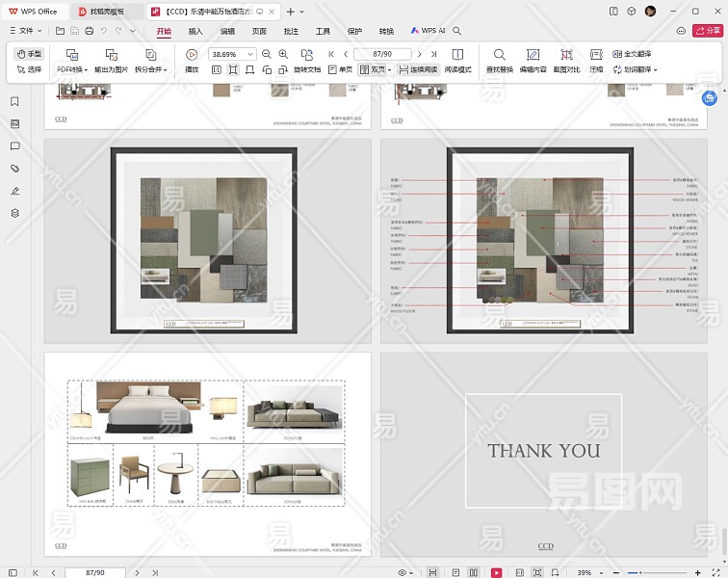
Task: Open the PDF转换 convert tool
Action: click(x=71, y=69)
